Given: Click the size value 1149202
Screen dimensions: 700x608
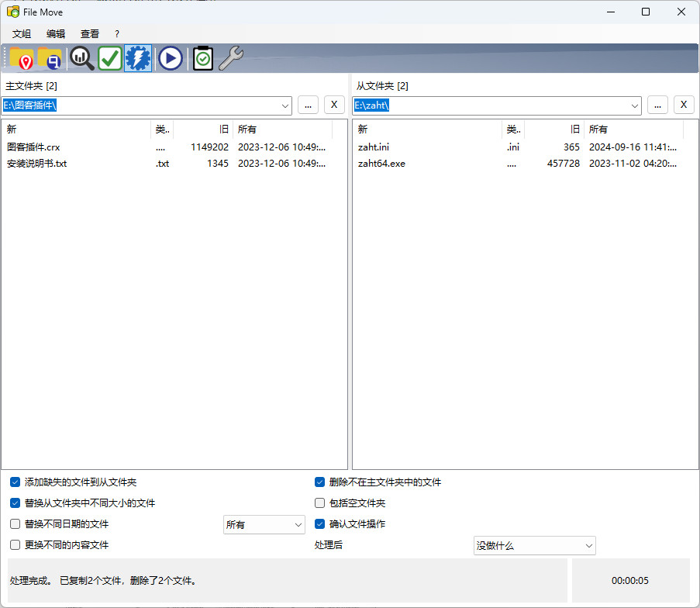Looking at the screenshot, I should tap(209, 147).
